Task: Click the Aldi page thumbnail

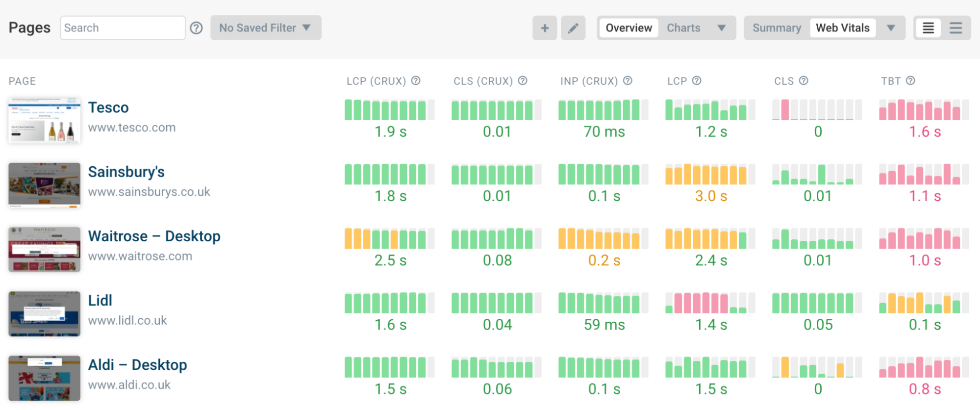Action: tap(44, 378)
